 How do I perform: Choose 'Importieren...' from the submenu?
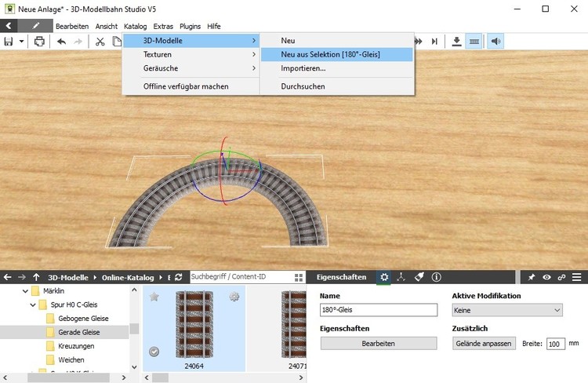[303, 69]
